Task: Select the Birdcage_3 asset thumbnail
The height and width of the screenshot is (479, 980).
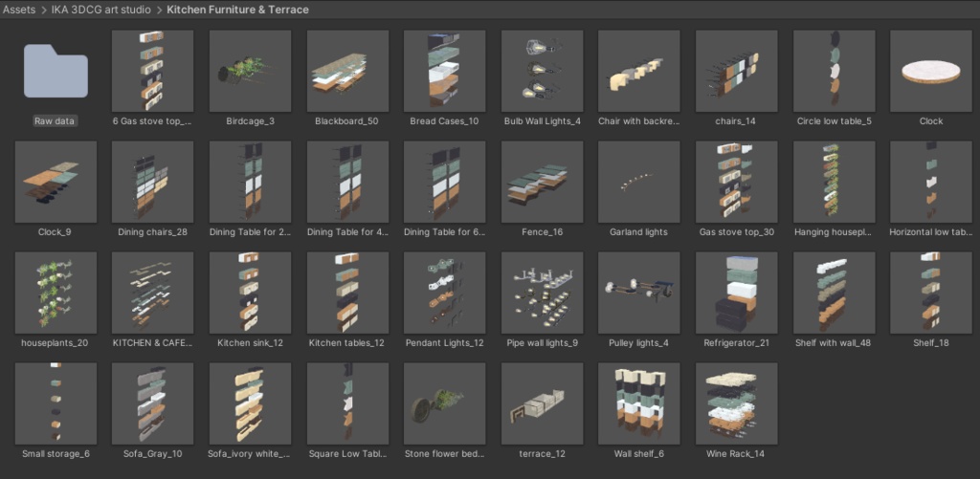Action: (x=250, y=71)
